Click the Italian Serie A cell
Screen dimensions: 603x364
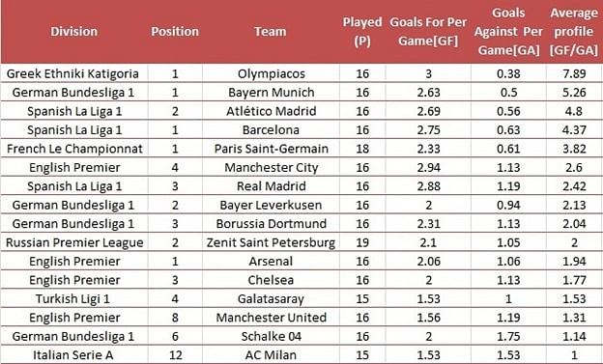(x=73, y=355)
